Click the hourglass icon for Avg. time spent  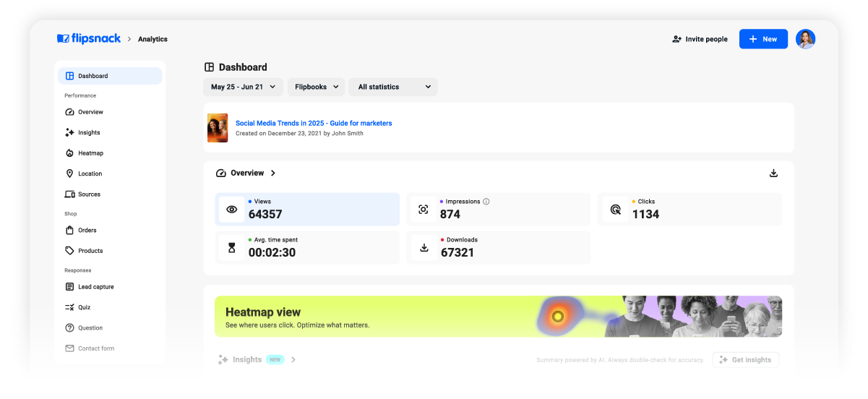pos(232,248)
